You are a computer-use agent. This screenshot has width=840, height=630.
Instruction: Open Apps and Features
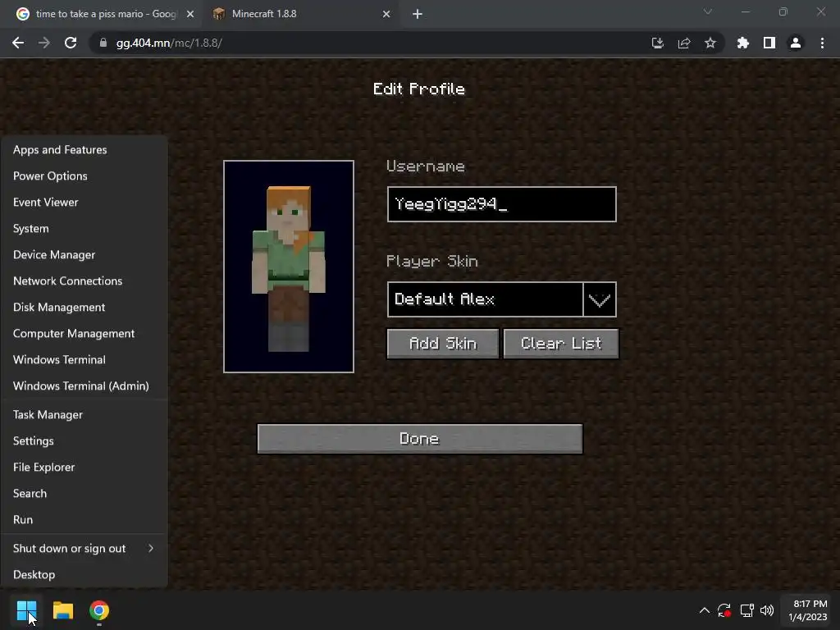point(84,149)
